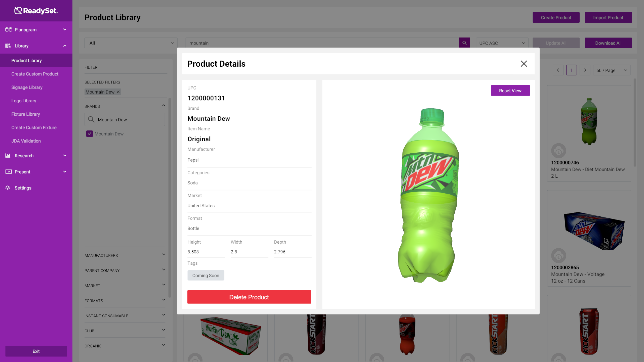Uncheck the Mountain Dew brand checkbox
This screenshot has width=644, height=362.
click(x=90, y=134)
